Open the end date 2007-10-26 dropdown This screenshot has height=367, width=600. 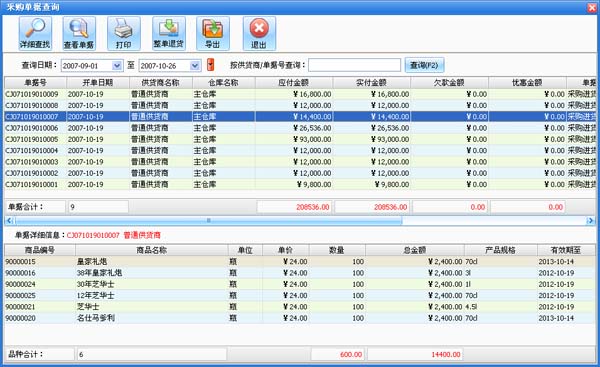pyautogui.click(x=195, y=66)
